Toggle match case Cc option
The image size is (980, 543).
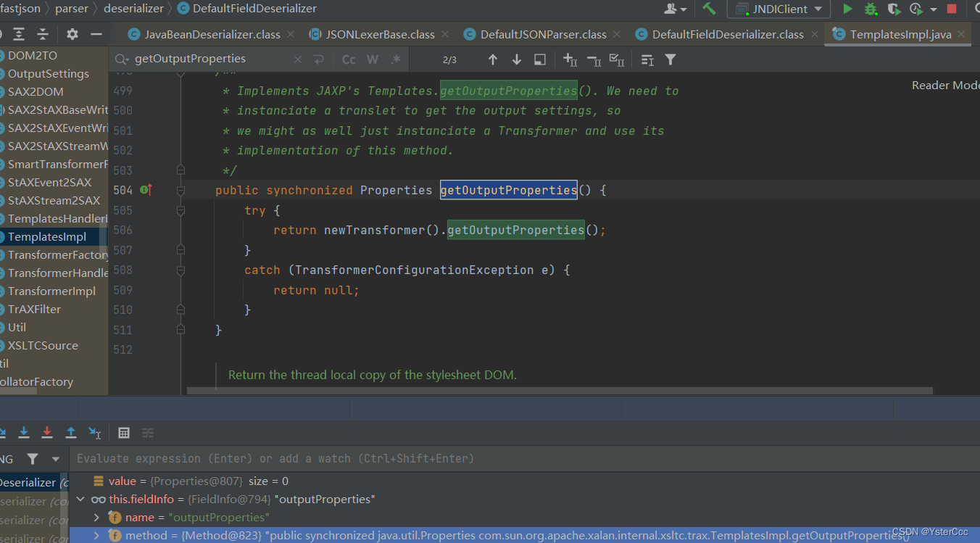click(x=349, y=59)
